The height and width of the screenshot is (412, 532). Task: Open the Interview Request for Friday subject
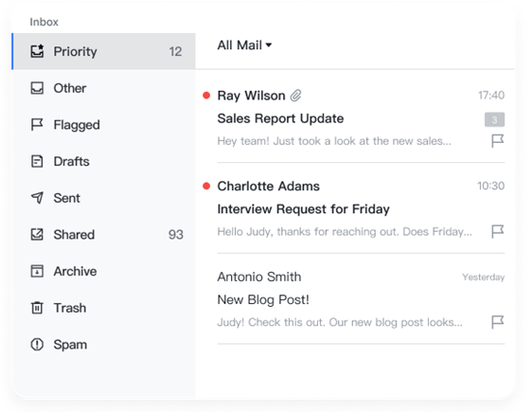pos(303,209)
